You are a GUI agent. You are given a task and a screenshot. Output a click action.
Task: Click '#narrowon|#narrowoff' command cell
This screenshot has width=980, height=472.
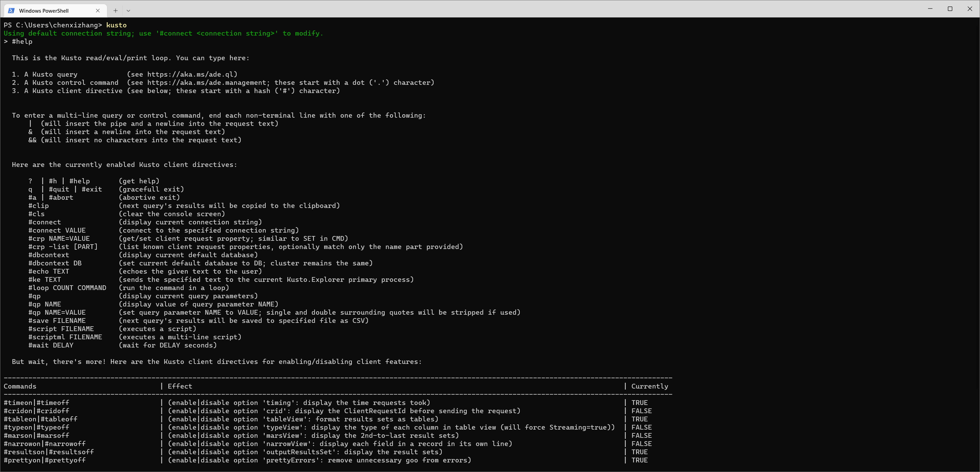tap(44, 444)
